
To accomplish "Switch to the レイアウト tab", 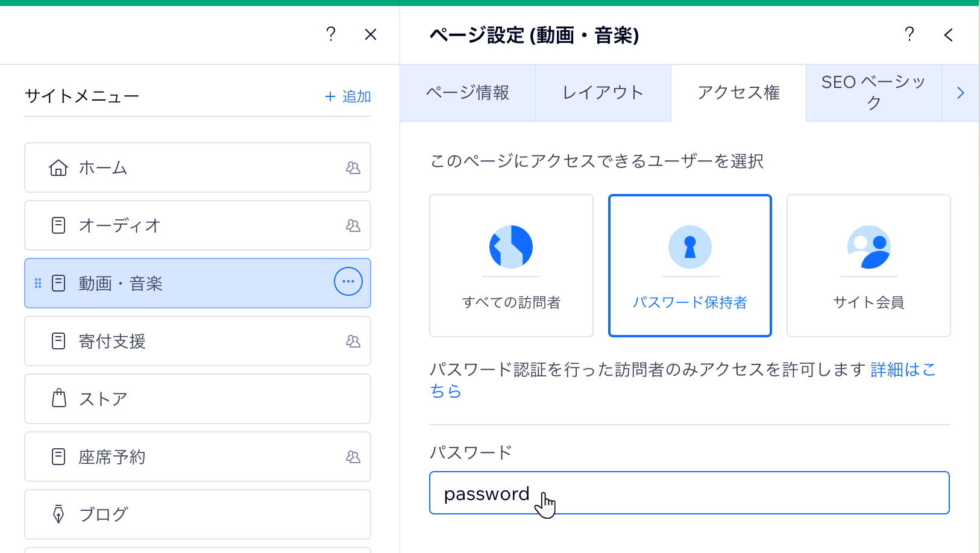I will pos(603,93).
